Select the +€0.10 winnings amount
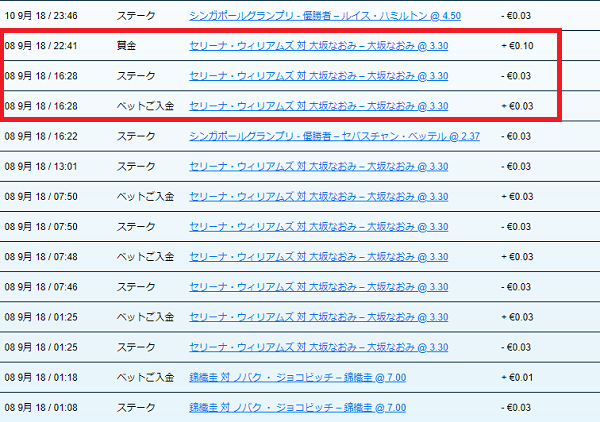 click(517, 46)
